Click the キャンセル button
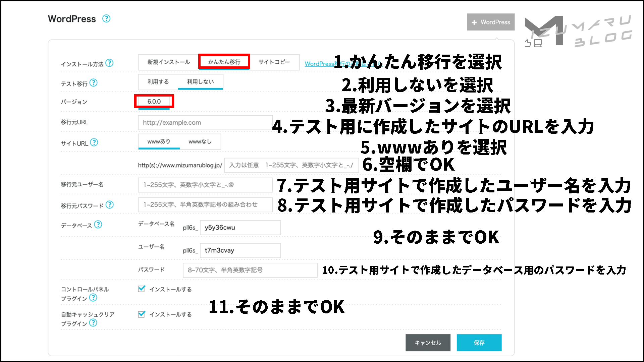644x362 pixels. coord(428,343)
